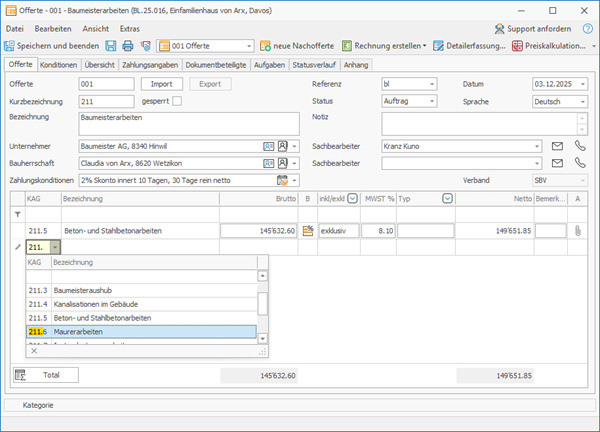This screenshot has width=600, height=432.
Task: Click email icon of empty Sachbearbeiter row
Action: pos(557,163)
